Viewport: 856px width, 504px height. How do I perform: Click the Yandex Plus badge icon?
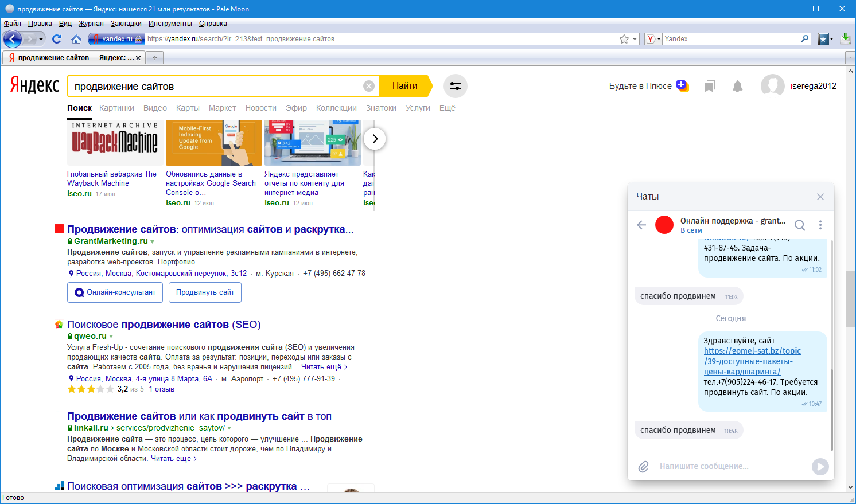point(682,85)
